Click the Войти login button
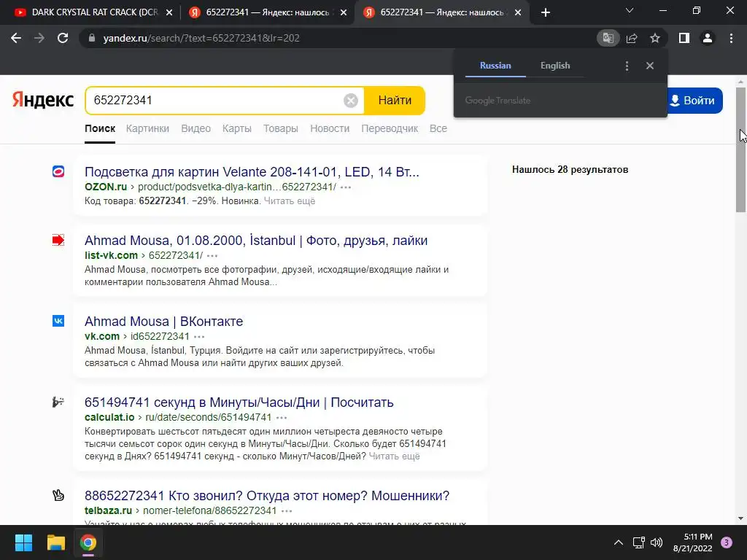The height and width of the screenshot is (560, 747). [x=694, y=101]
